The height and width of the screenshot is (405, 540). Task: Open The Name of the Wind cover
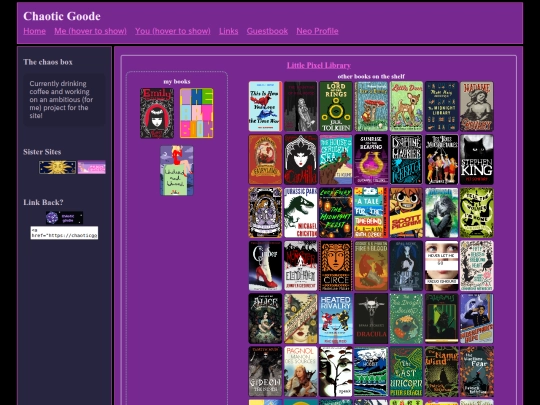click(x=442, y=372)
